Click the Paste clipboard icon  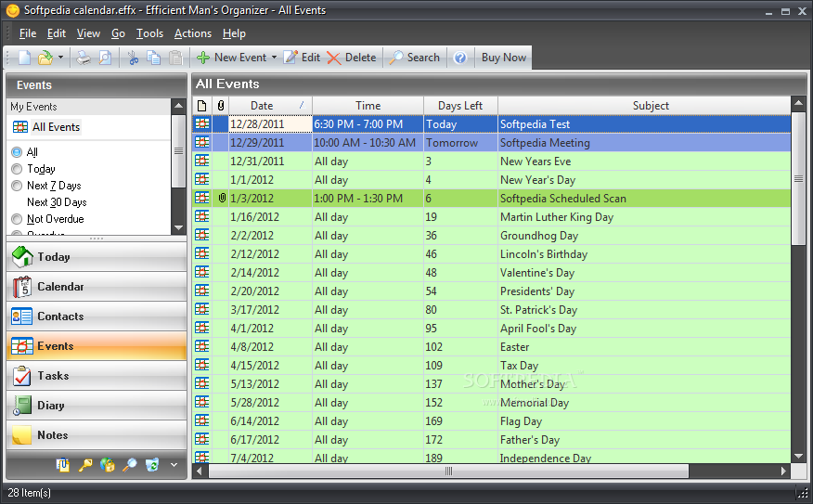tap(175, 58)
